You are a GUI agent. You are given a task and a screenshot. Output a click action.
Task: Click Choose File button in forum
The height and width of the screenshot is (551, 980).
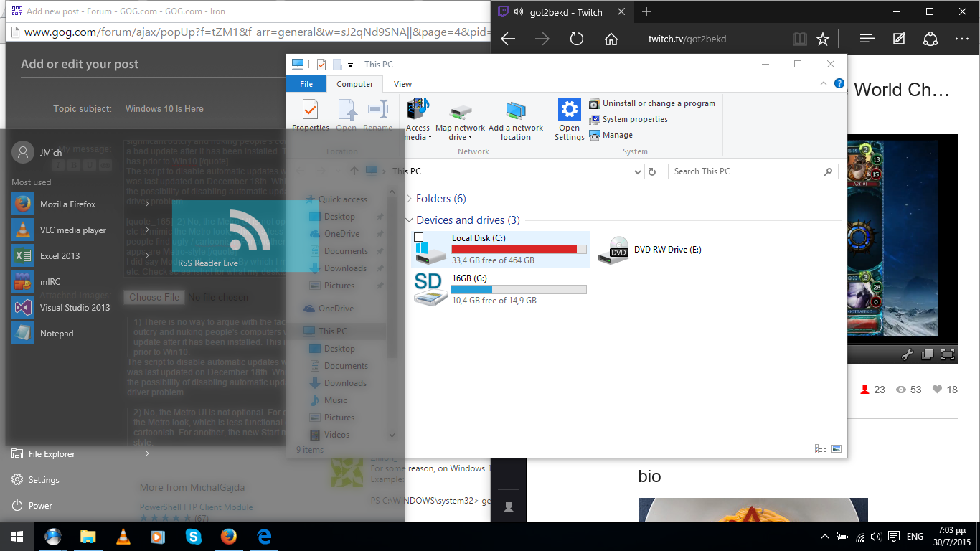[154, 297]
